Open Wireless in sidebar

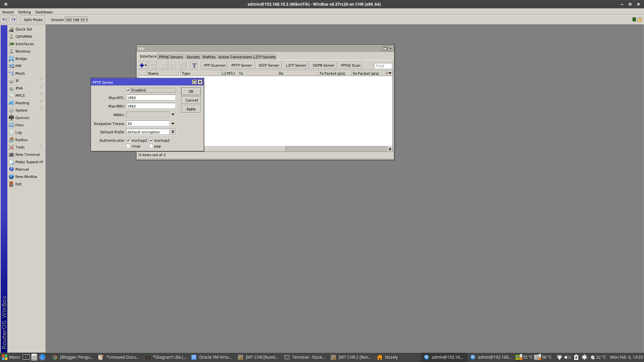click(x=27, y=51)
